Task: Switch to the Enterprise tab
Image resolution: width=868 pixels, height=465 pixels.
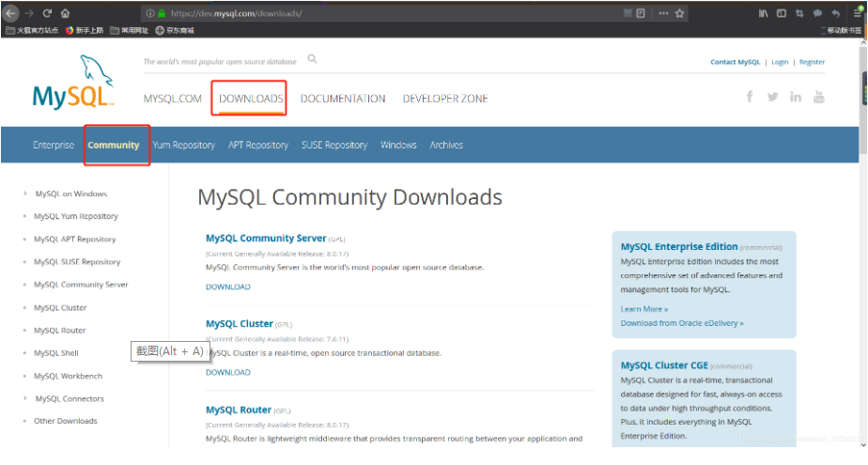Action: point(54,145)
